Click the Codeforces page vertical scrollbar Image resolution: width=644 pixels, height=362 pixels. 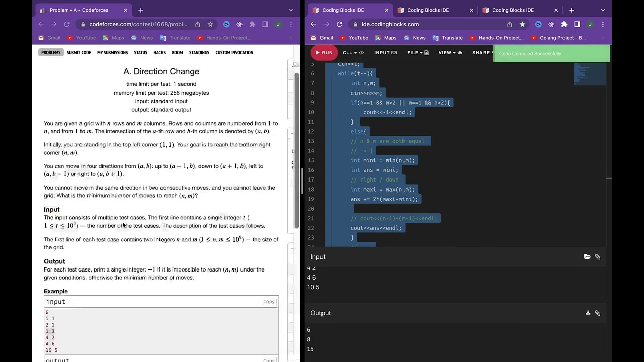pos(297,151)
